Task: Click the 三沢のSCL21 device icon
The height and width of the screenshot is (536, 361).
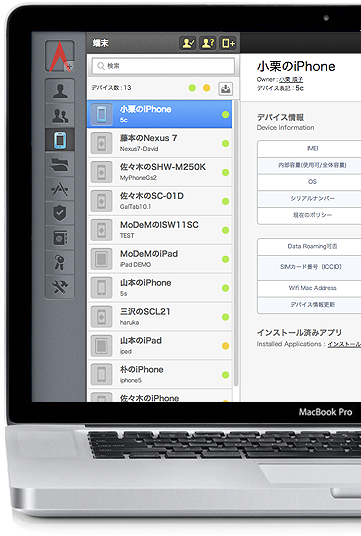Action: pyautogui.click(x=102, y=317)
